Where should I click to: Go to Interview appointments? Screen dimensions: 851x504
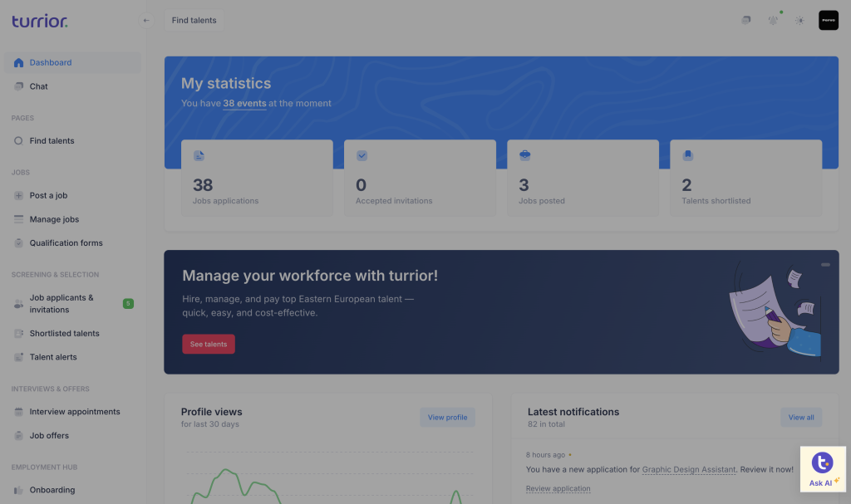(73, 412)
